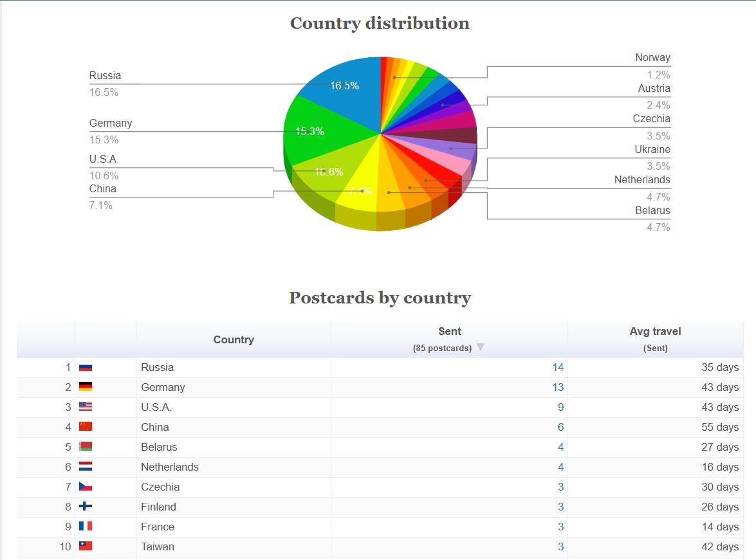Click the Finland flag icon
756x560 pixels.
point(86,507)
